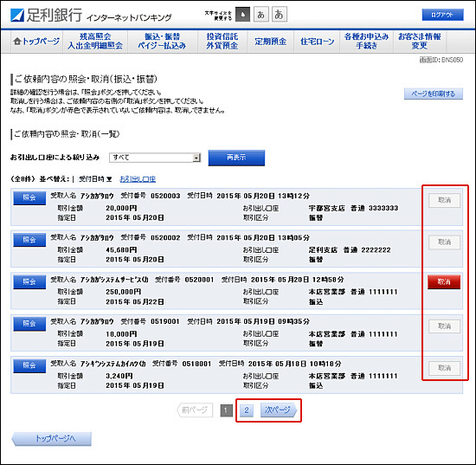Click amount 3,240円 text
This screenshot has width=476, height=465.
click(x=119, y=376)
